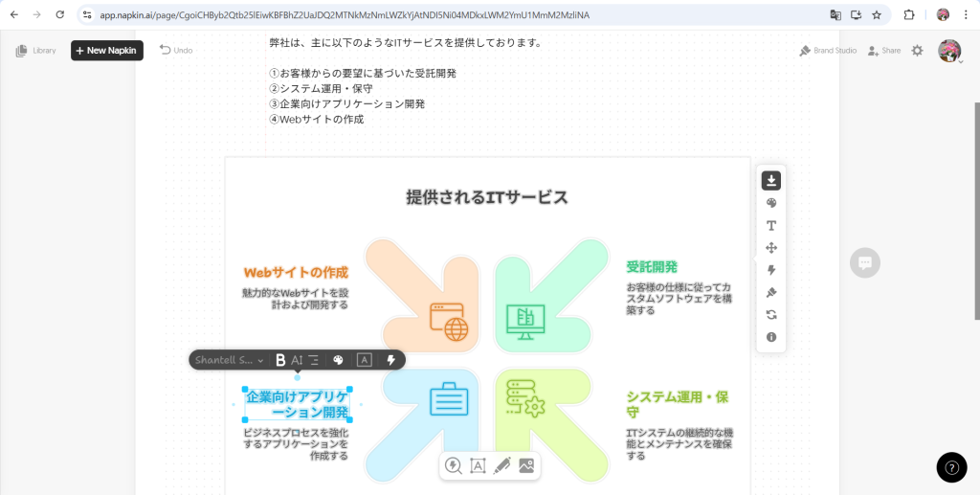Click the download export icon in side toolbar
Image resolution: width=980 pixels, height=495 pixels.
click(771, 180)
